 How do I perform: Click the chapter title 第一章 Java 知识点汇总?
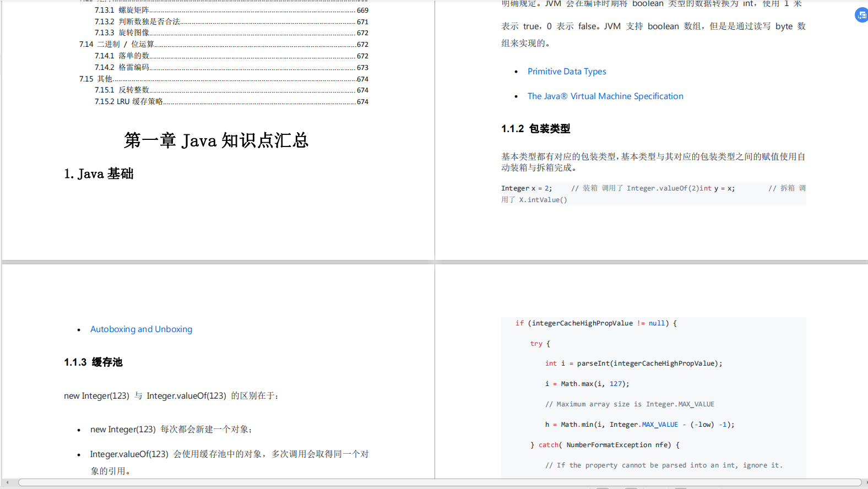216,140
